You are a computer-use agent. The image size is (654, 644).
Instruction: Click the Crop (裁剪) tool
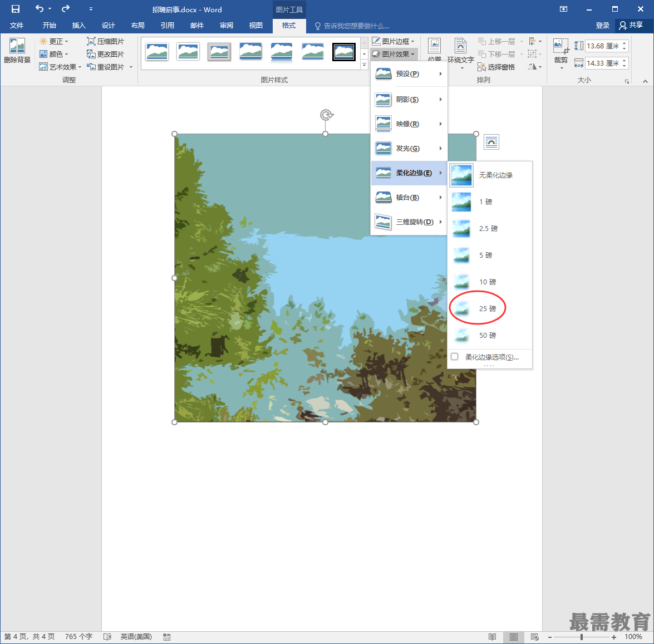click(561, 53)
